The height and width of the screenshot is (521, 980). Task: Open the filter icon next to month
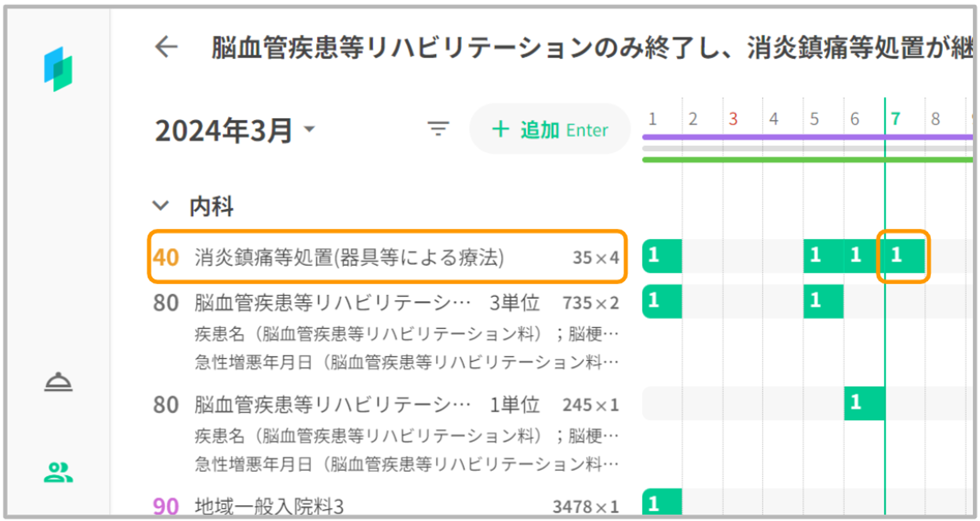click(x=438, y=129)
